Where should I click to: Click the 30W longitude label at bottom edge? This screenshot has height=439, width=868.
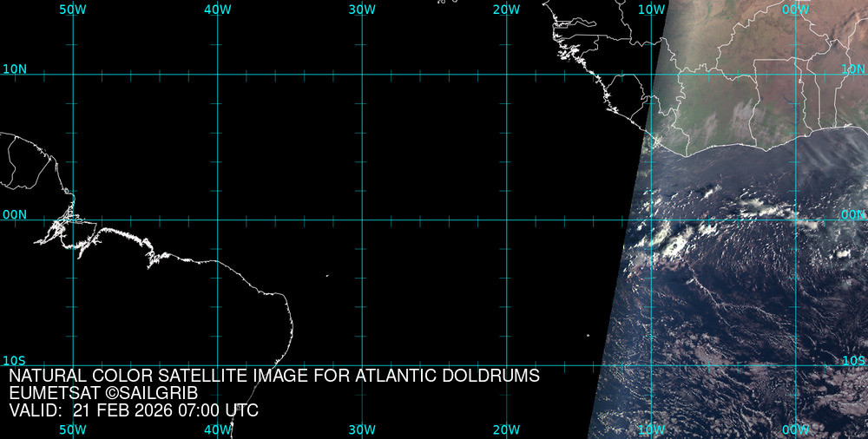coord(361,429)
